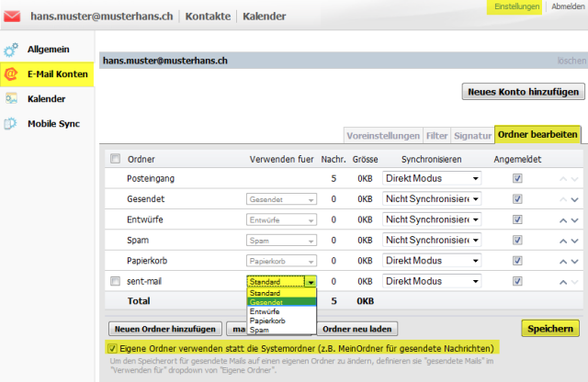Open Gesendet Synchronisieren dropdown
This screenshot has height=382, width=588.
tap(432, 198)
